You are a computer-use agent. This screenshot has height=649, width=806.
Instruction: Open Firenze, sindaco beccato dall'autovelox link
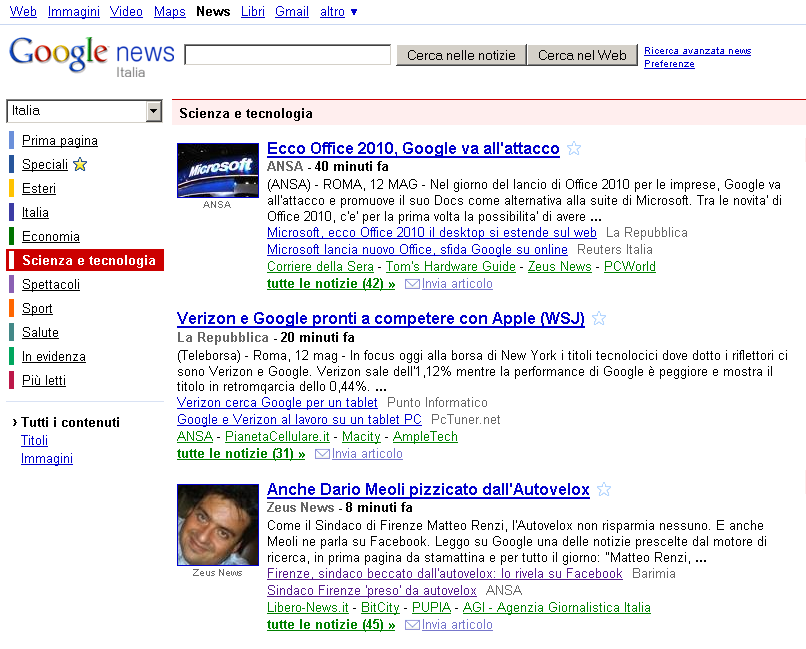[x=445, y=574]
